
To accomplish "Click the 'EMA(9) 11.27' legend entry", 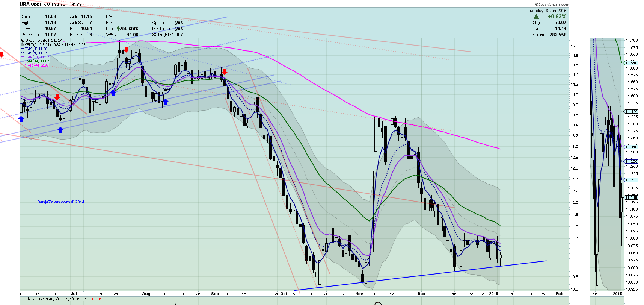I will [x=36, y=53].
